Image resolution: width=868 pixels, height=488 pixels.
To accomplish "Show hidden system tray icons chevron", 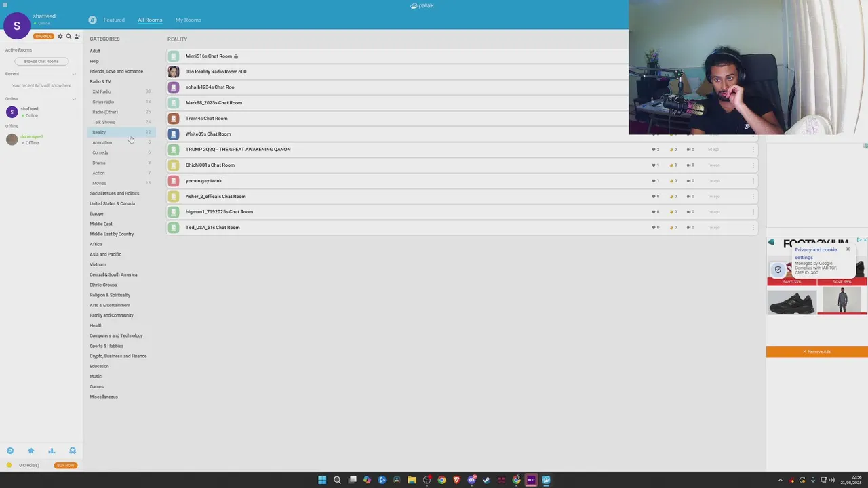I will coord(780,480).
